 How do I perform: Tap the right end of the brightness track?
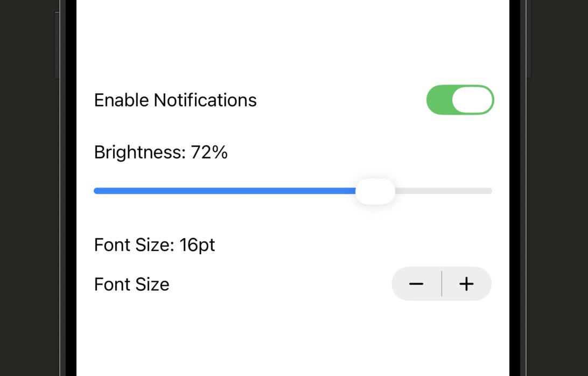489,191
